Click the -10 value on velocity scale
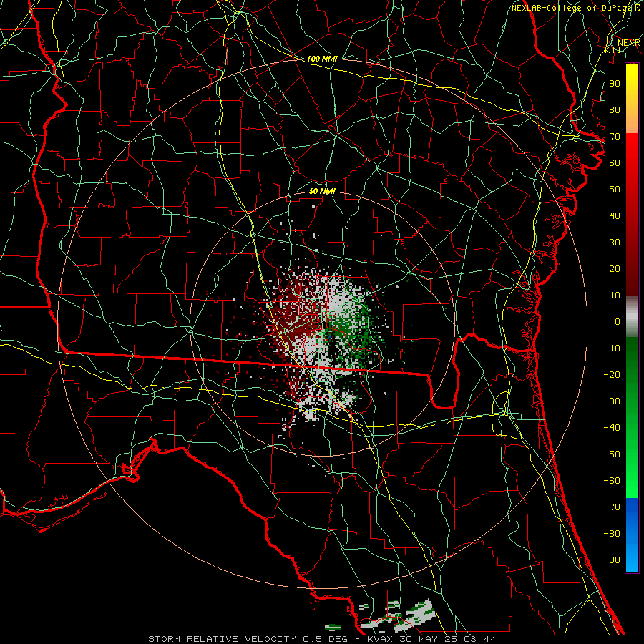This screenshot has width=644, height=644. (x=612, y=348)
